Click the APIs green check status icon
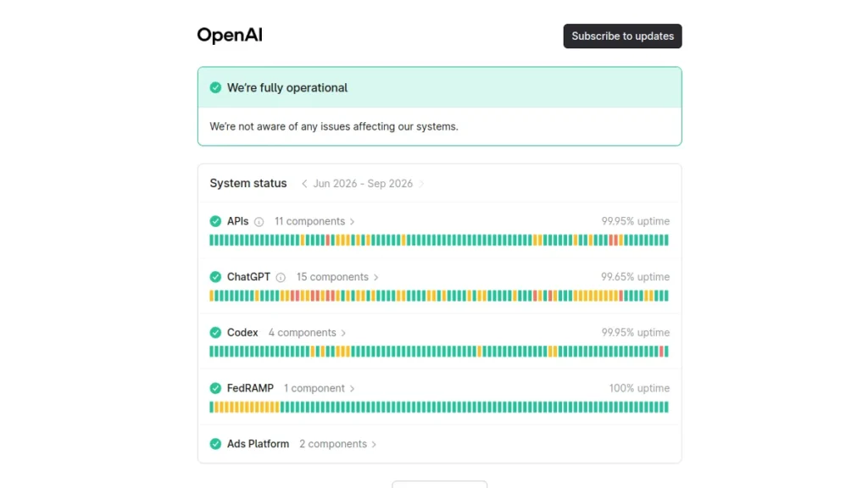 (x=215, y=221)
